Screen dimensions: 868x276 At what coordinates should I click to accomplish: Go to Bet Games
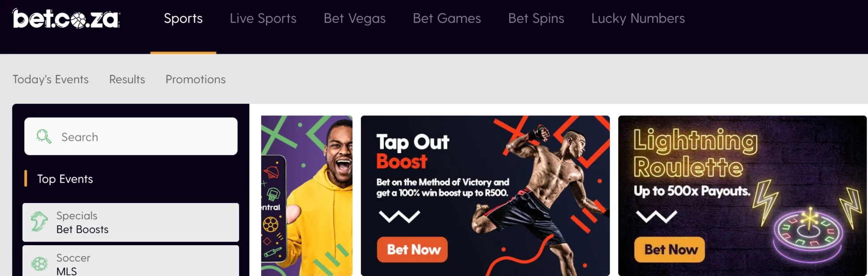(x=447, y=18)
